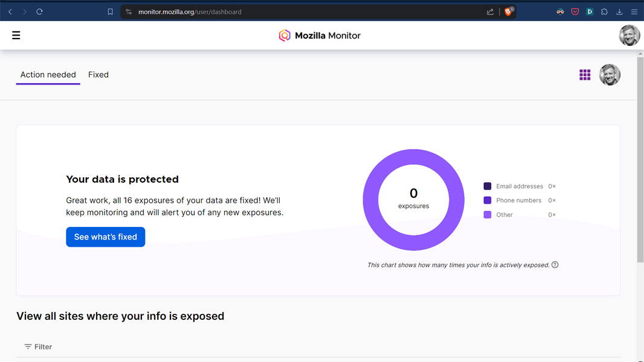The width and height of the screenshot is (644, 362).
Task: Open the browser extensions puzzle icon
Action: 604,11
